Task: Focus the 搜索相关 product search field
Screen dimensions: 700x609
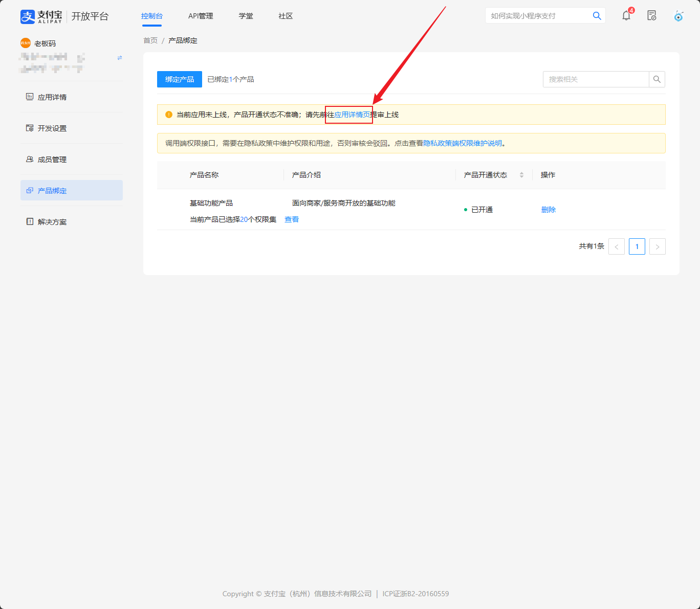Action: point(596,79)
